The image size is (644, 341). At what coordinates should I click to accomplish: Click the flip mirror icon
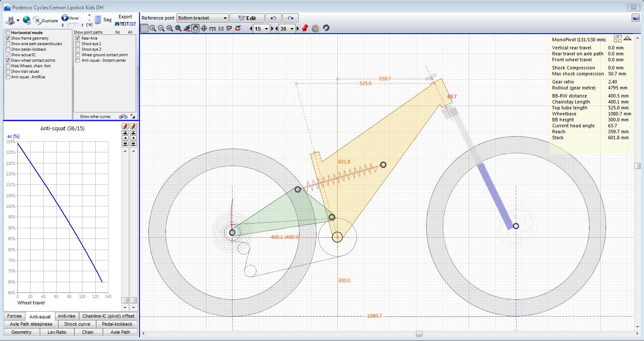point(221,29)
